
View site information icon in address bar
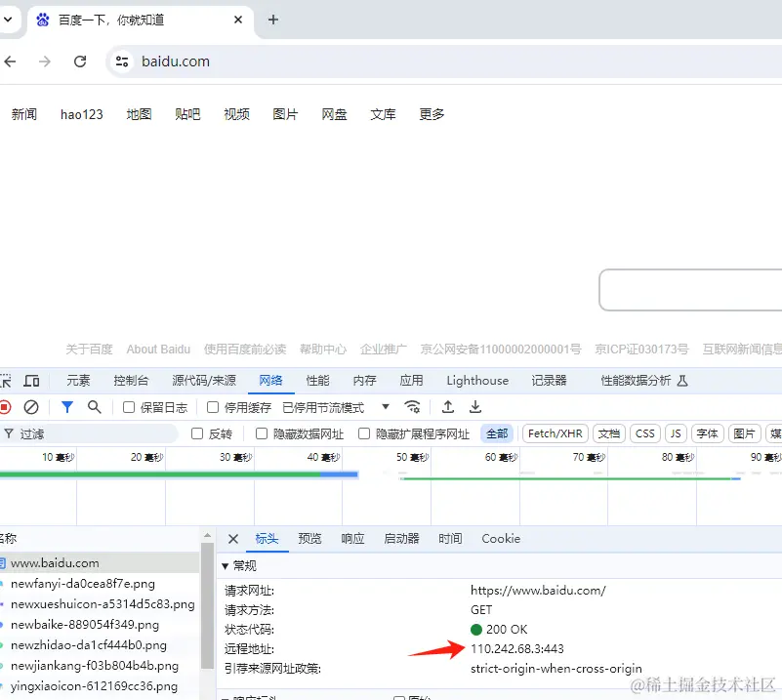pos(122,62)
